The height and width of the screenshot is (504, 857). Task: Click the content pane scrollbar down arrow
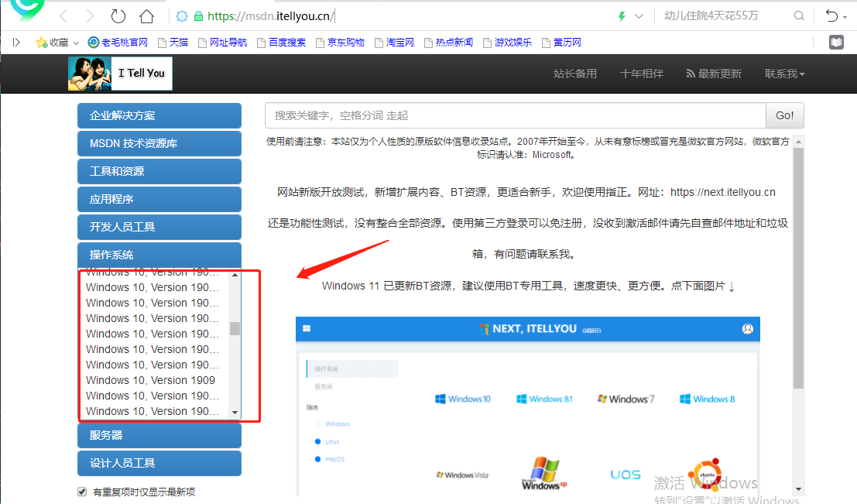tap(798, 489)
